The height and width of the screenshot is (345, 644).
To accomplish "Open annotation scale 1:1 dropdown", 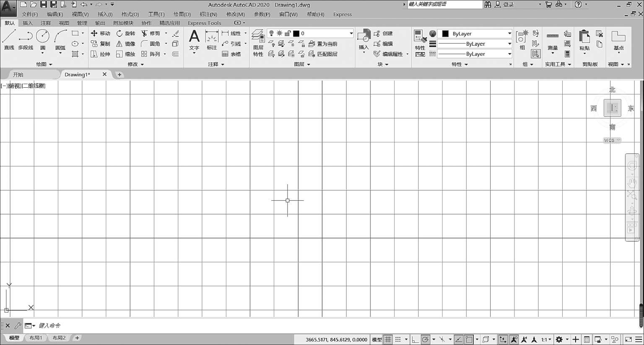I will 546,340.
